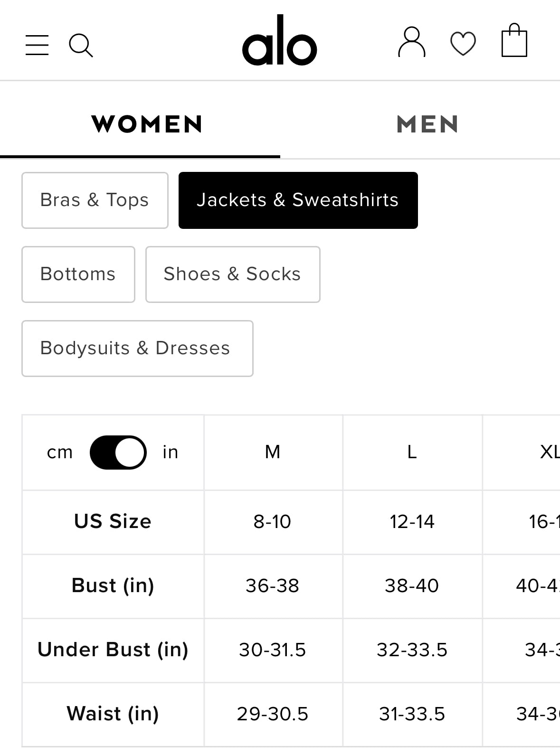The height and width of the screenshot is (755, 560).
Task: Select Jackets & Sweatshirts category
Action: click(x=298, y=200)
